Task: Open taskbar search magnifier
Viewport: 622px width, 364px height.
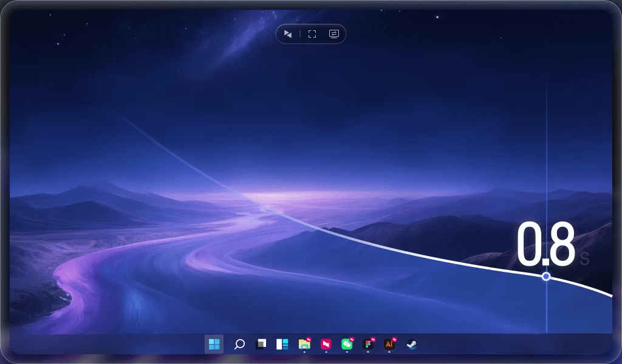Action: (x=239, y=344)
